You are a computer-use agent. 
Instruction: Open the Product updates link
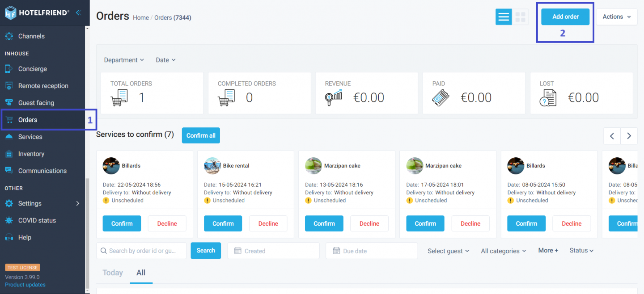(25, 285)
